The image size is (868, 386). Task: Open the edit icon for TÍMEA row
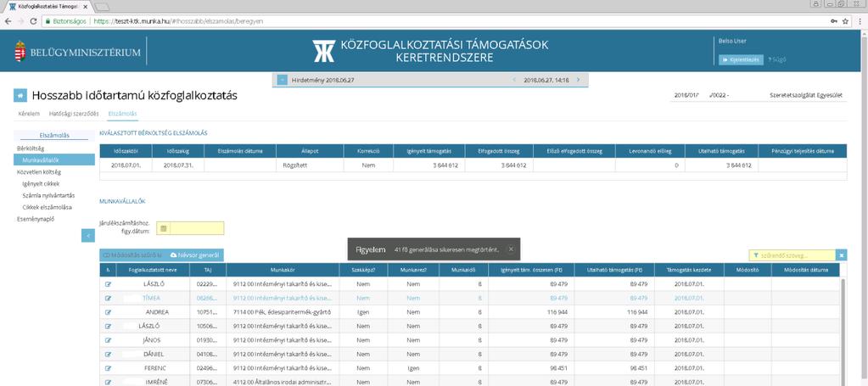pyautogui.click(x=108, y=298)
